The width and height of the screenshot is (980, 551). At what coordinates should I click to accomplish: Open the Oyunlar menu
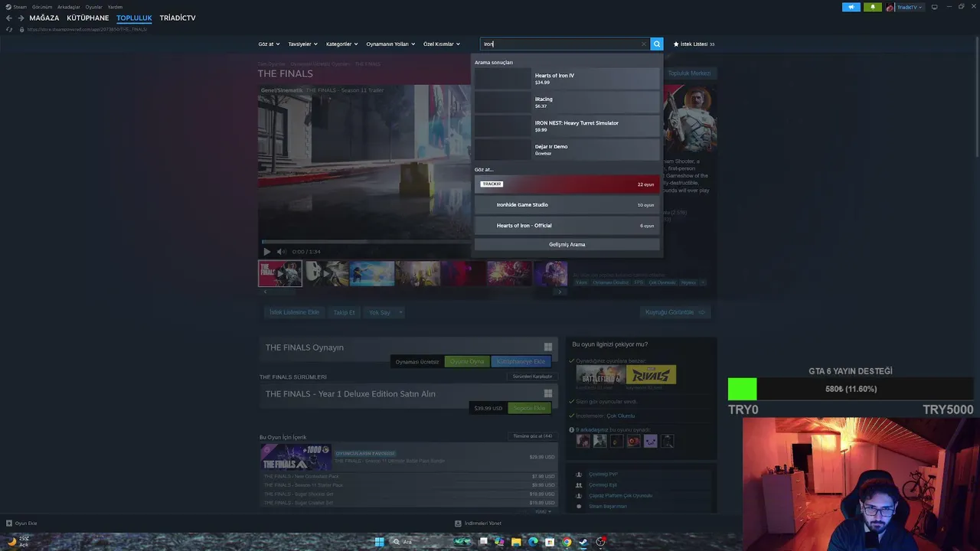93,7
